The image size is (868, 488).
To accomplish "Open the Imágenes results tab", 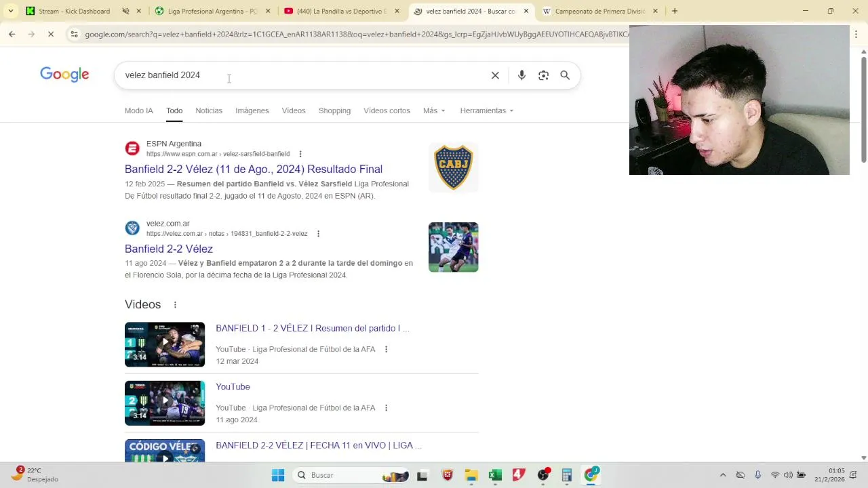I will [252, 110].
